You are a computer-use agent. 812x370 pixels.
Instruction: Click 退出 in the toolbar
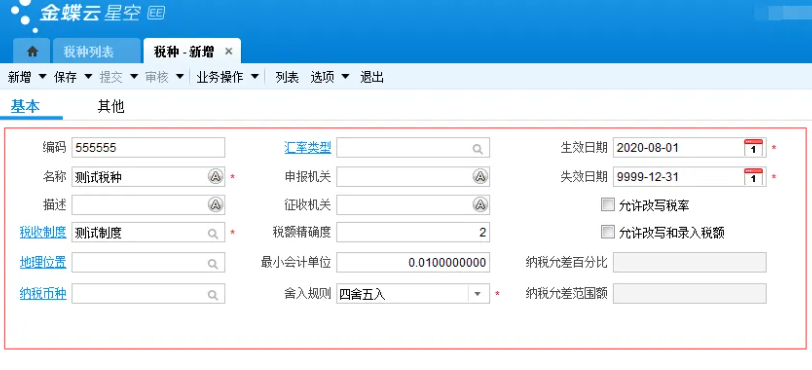point(372,78)
